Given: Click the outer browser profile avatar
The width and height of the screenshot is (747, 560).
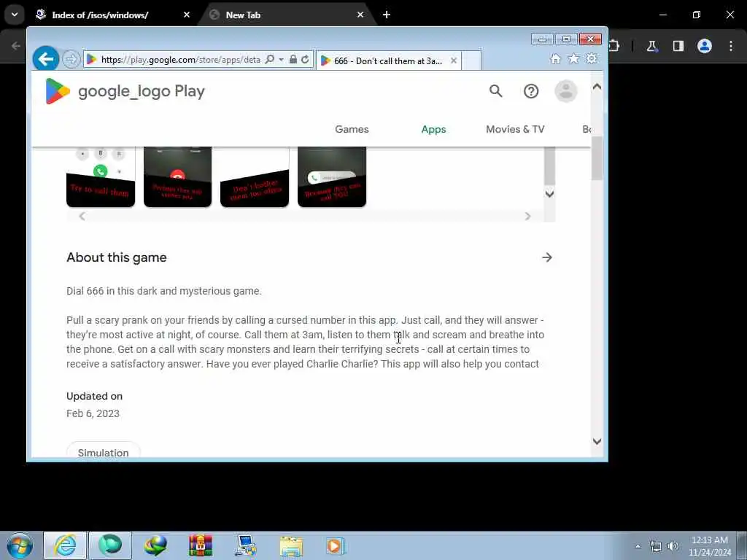Looking at the screenshot, I should point(705,46).
